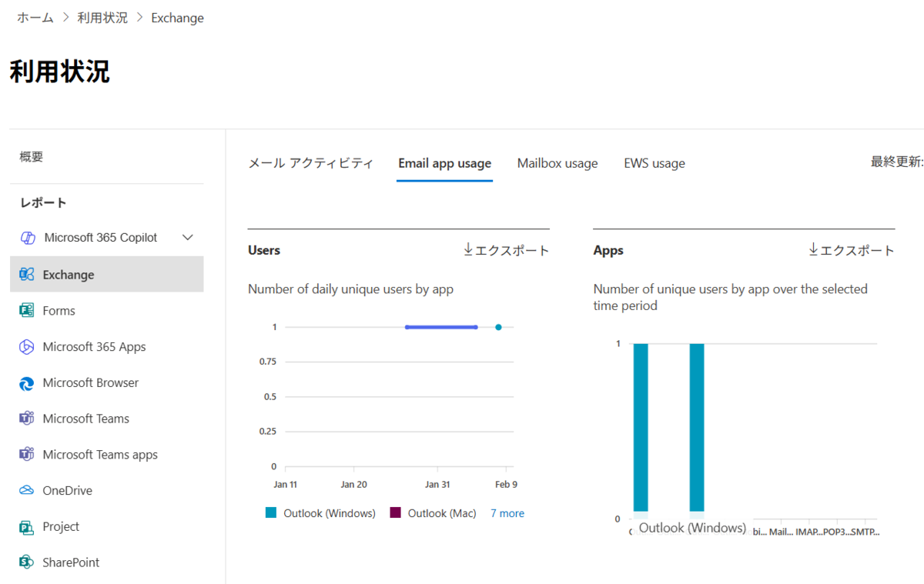This screenshot has height=584, width=924.
Task: Click the Microsoft 365 Copilot icon
Action: click(x=28, y=238)
